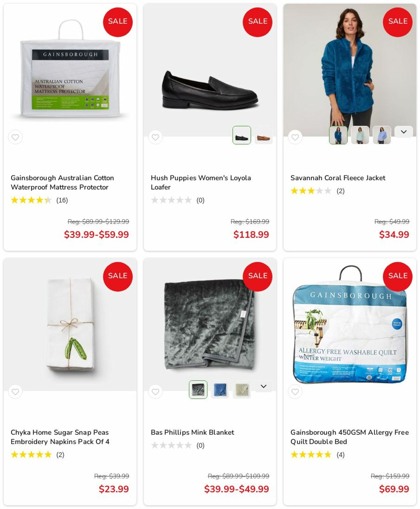Viewport: 420px width, 509px height.
Task: Select the tan loafer color swatch
Action: (x=263, y=135)
